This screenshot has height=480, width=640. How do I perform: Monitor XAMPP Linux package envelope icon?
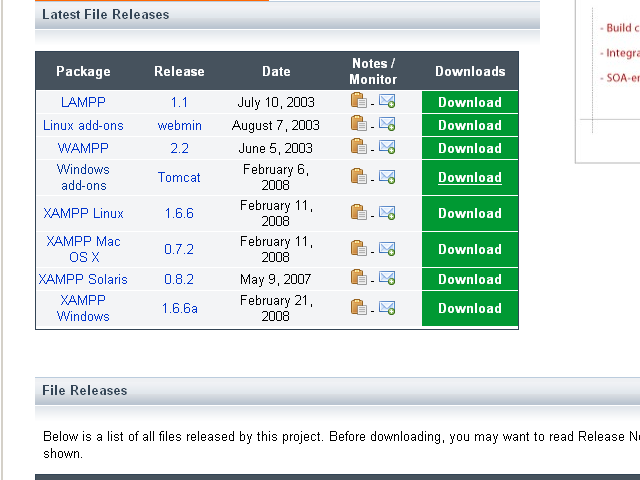click(387, 212)
